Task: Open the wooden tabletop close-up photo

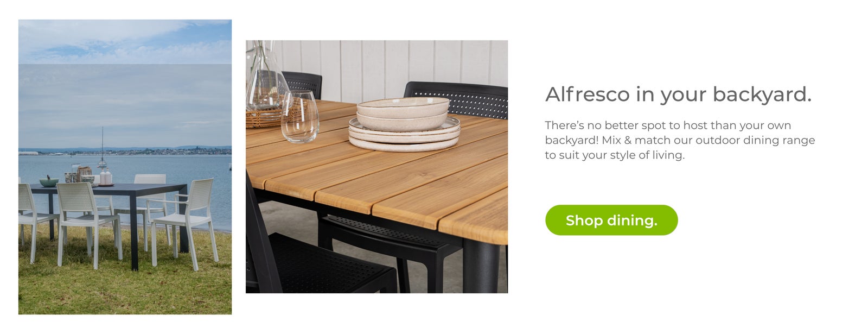Action: (x=376, y=167)
